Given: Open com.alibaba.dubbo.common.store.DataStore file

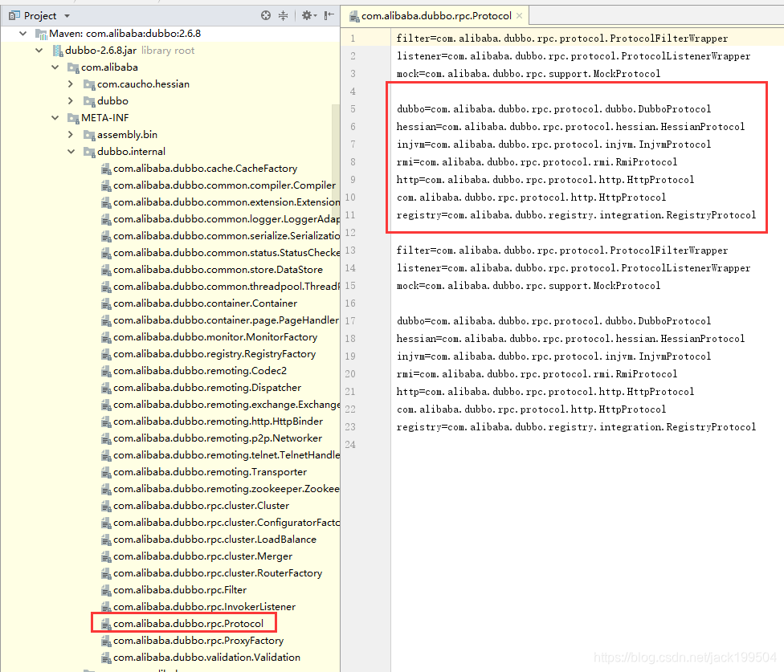Looking at the screenshot, I should pyautogui.click(x=218, y=270).
